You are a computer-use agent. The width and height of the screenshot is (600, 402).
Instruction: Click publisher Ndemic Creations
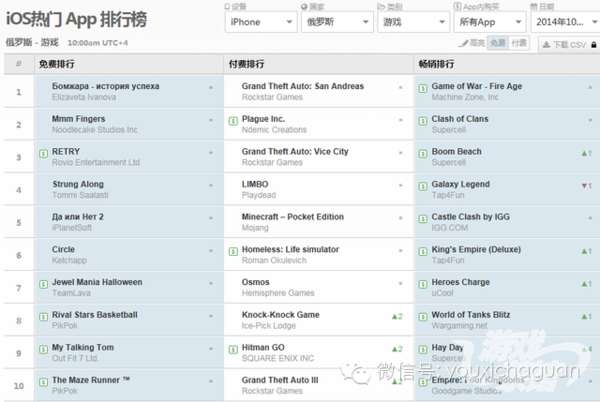click(274, 130)
